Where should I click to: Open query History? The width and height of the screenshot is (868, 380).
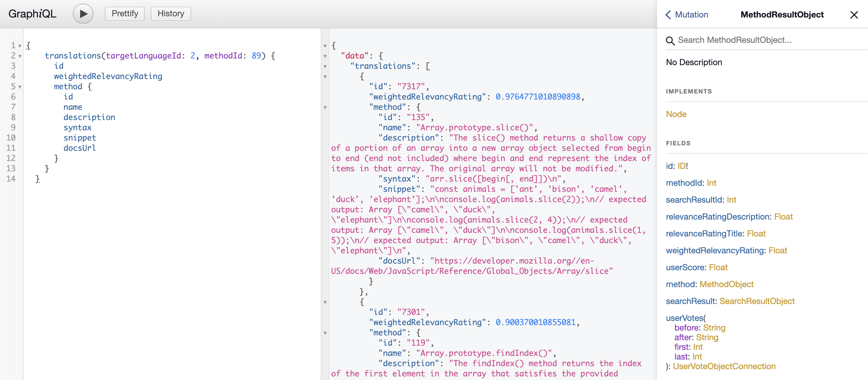click(171, 14)
